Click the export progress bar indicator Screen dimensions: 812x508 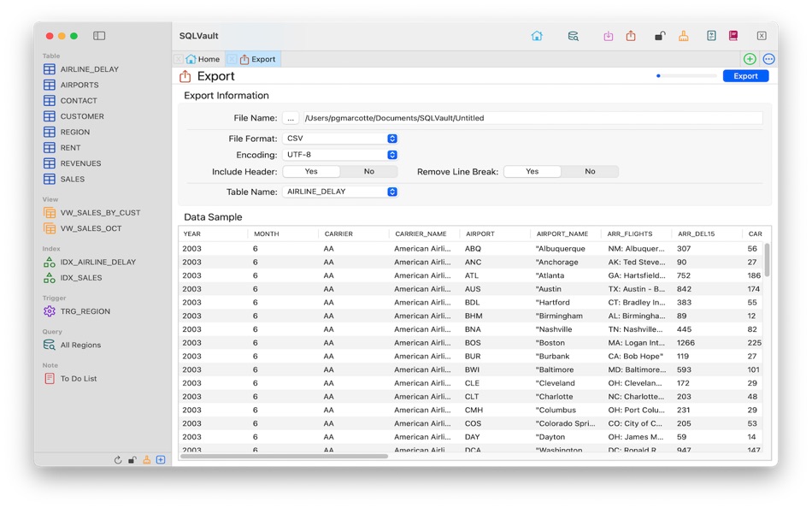click(686, 76)
